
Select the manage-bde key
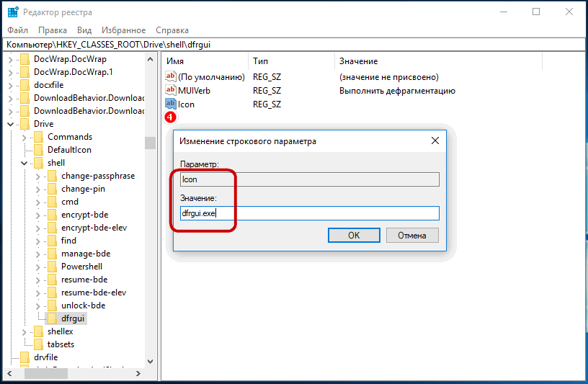[x=86, y=254]
